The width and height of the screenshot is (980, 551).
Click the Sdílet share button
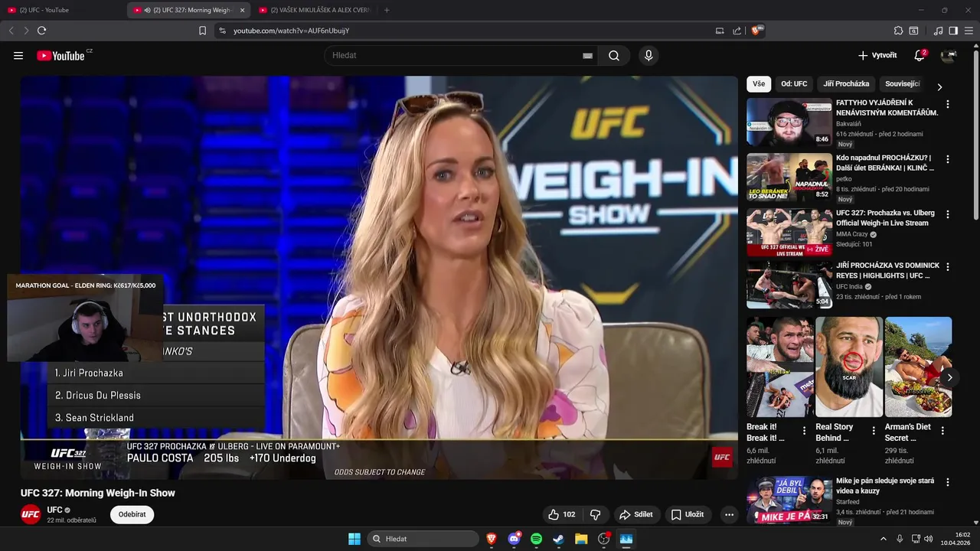pyautogui.click(x=636, y=515)
